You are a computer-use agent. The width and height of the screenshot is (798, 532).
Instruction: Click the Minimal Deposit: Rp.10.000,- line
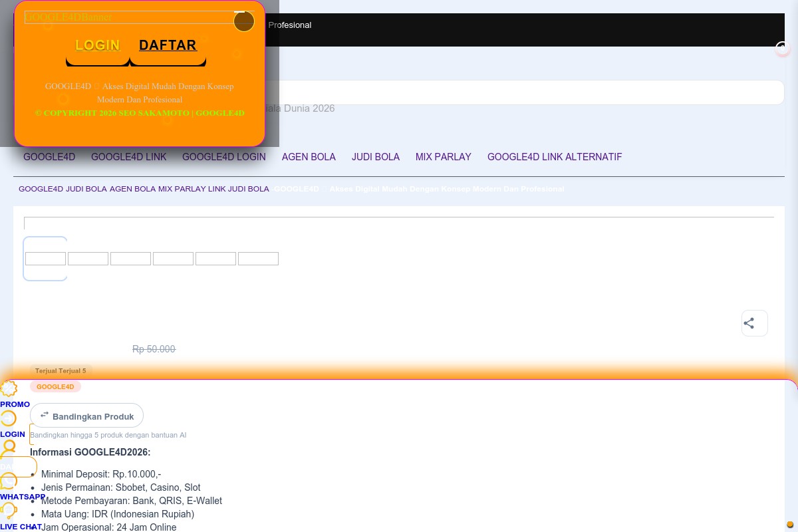tap(101, 474)
